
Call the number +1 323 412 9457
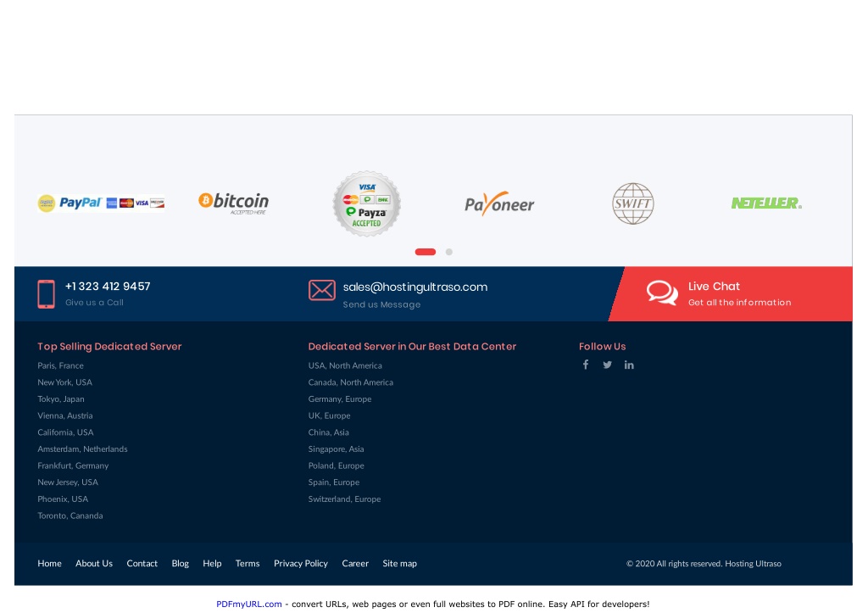tap(108, 287)
